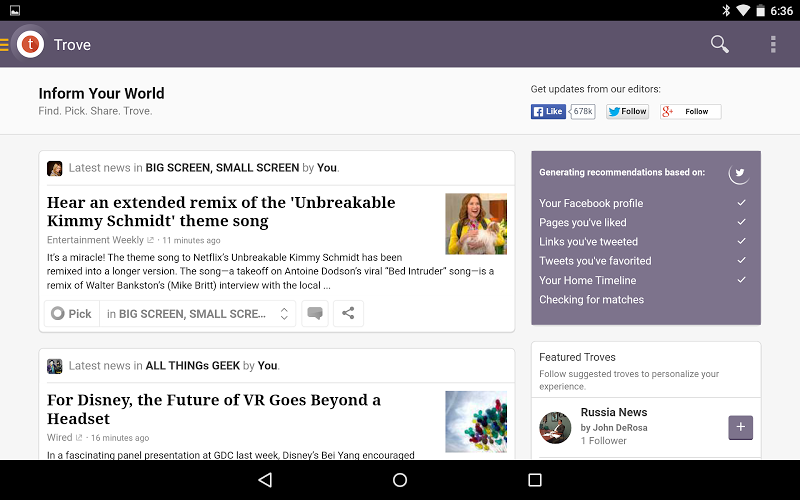This screenshot has width=800, height=500.
Task: Click the Facebook Like button
Action: (x=548, y=111)
